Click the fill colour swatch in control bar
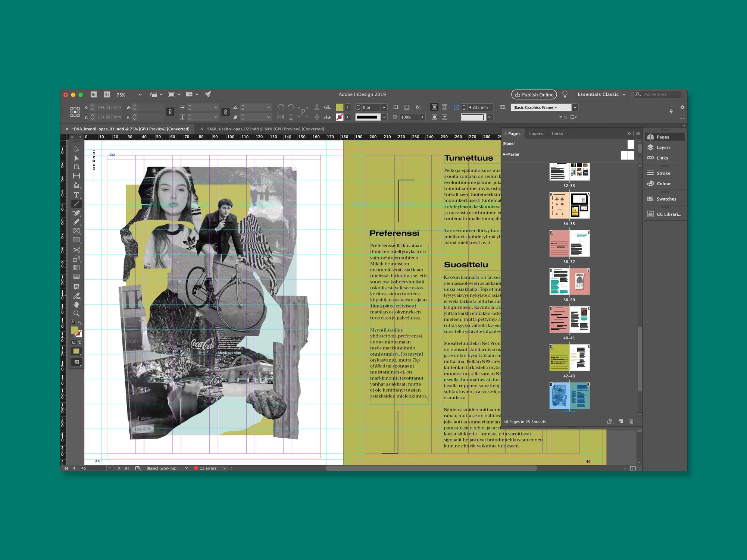This screenshot has height=560, width=747. pos(339,107)
